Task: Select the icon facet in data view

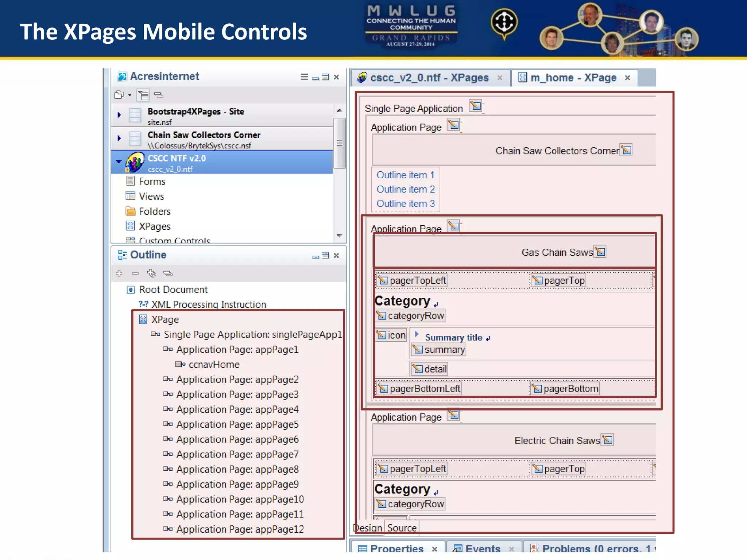Action: coord(391,335)
